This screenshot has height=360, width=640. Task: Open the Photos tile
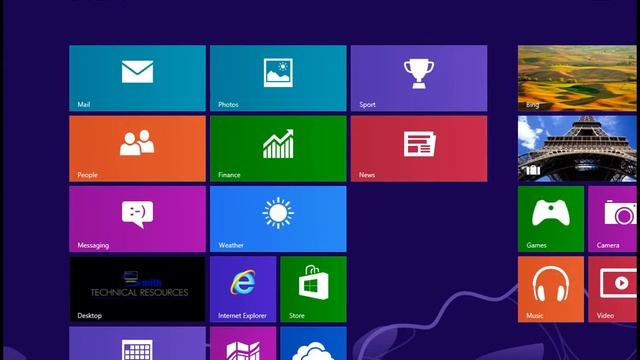click(x=278, y=78)
